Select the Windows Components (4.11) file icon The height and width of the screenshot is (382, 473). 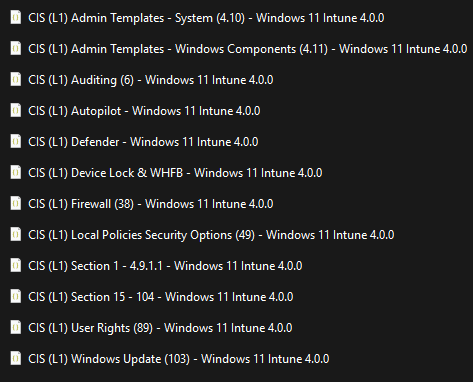coord(15,49)
